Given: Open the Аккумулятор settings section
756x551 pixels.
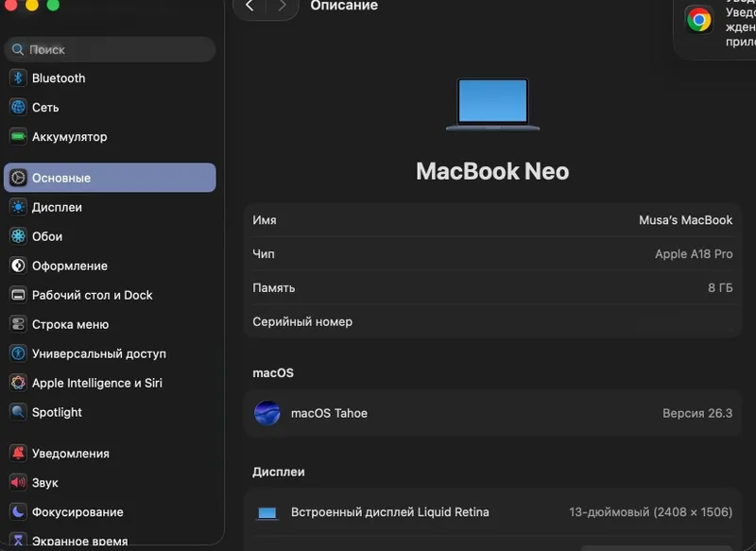Looking at the screenshot, I should (x=110, y=136).
